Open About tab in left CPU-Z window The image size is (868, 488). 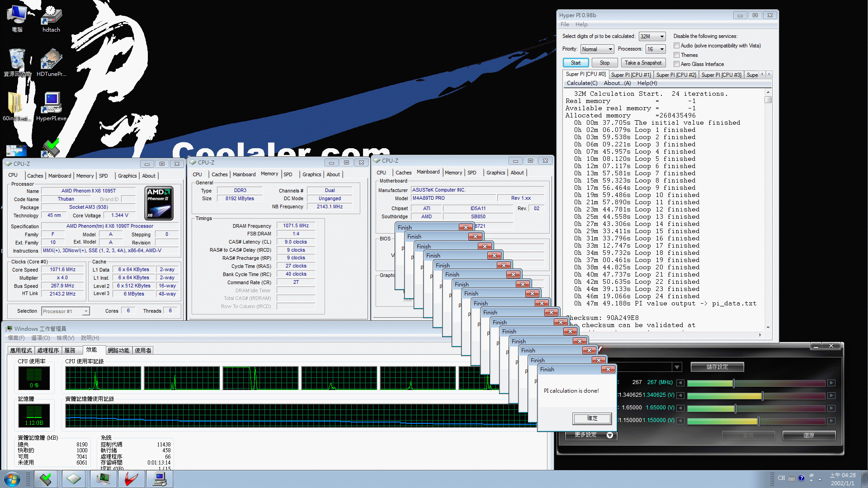click(149, 176)
